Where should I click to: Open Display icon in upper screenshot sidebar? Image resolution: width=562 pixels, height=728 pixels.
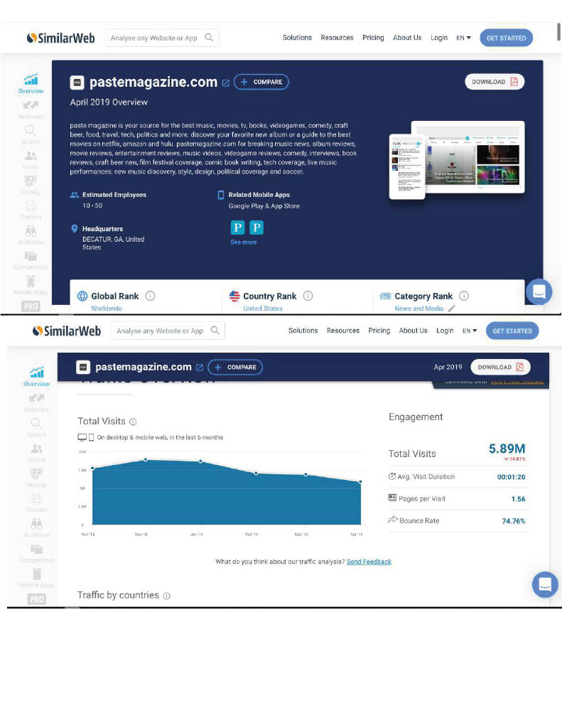31,181
